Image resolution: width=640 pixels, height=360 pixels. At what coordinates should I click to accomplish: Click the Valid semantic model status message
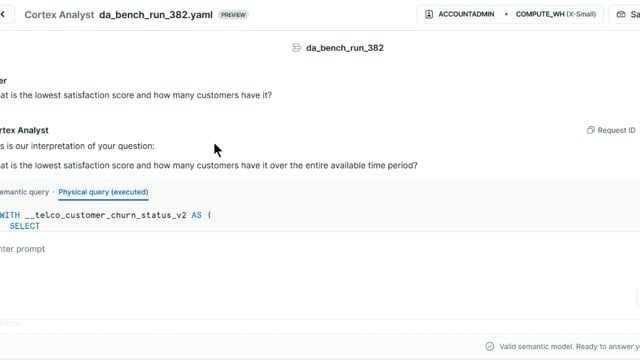(569, 347)
